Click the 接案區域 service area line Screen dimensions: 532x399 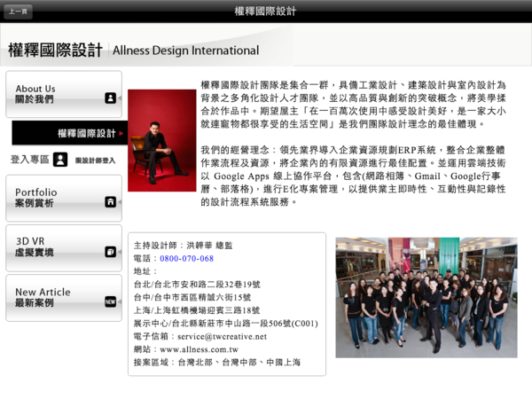tap(217, 363)
